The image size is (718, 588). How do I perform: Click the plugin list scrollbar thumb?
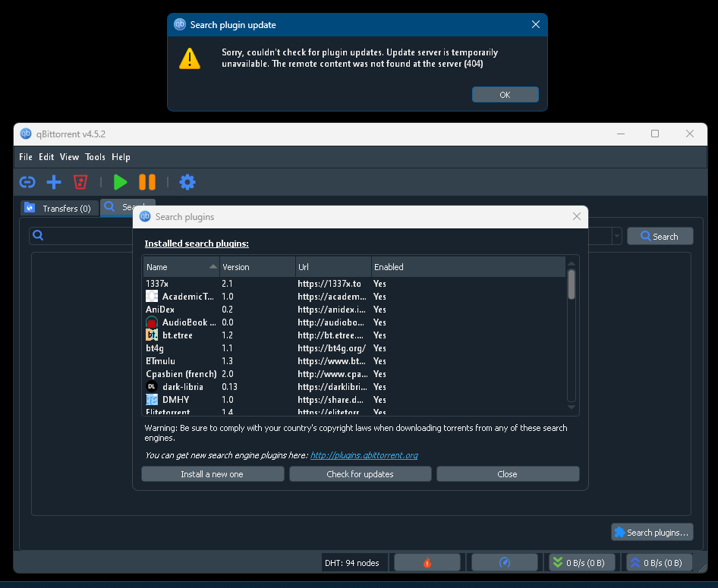(571, 285)
